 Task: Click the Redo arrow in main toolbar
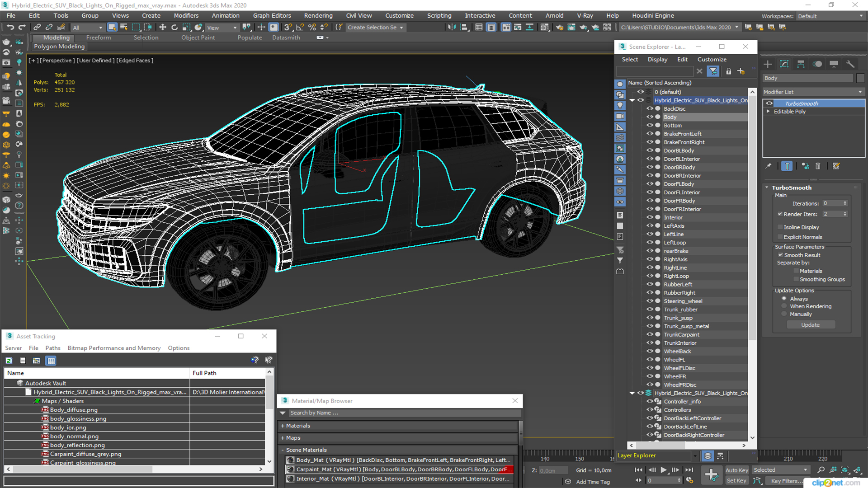tap(22, 28)
